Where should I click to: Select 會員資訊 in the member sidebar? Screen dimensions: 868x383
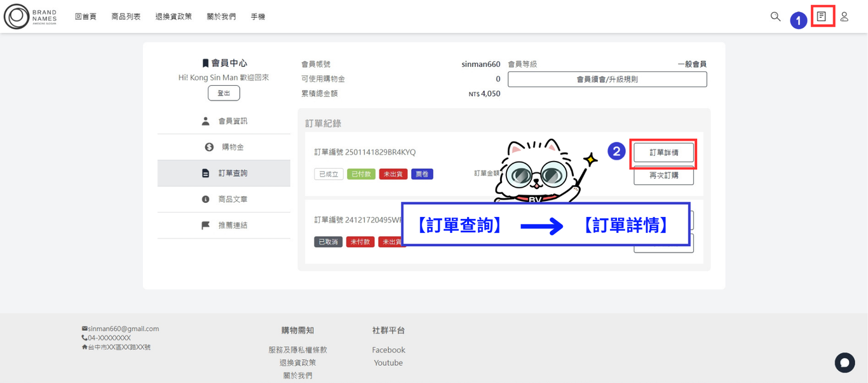(x=224, y=121)
